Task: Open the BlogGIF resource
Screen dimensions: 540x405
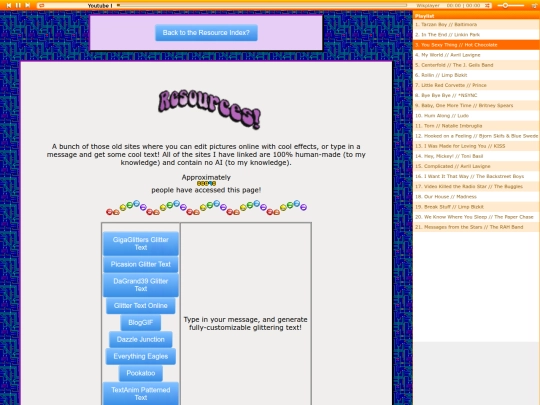Action: click(141, 323)
